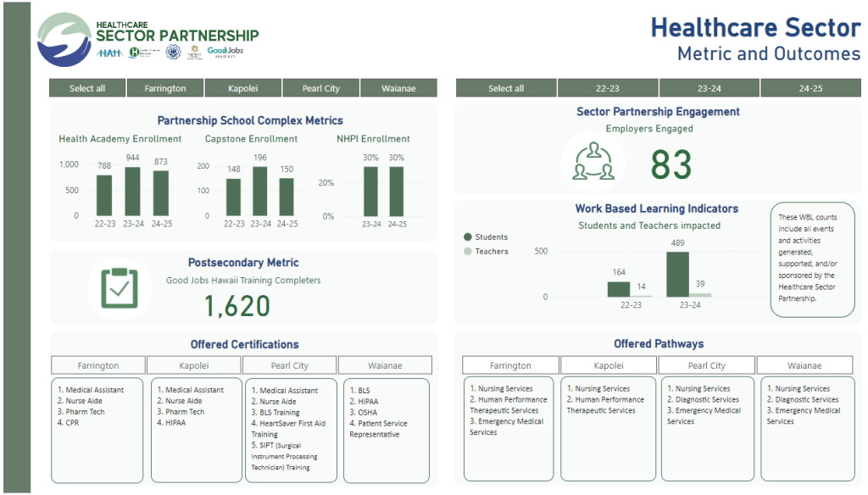Click 'Patient Service Representative' in Waianae card
Screen dimensions: 868x495
point(378,429)
